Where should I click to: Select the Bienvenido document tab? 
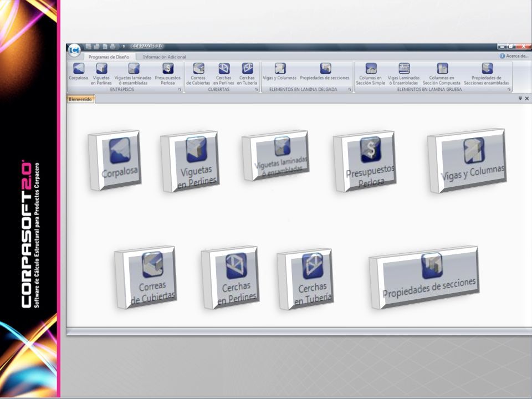(x=80, y=99)
